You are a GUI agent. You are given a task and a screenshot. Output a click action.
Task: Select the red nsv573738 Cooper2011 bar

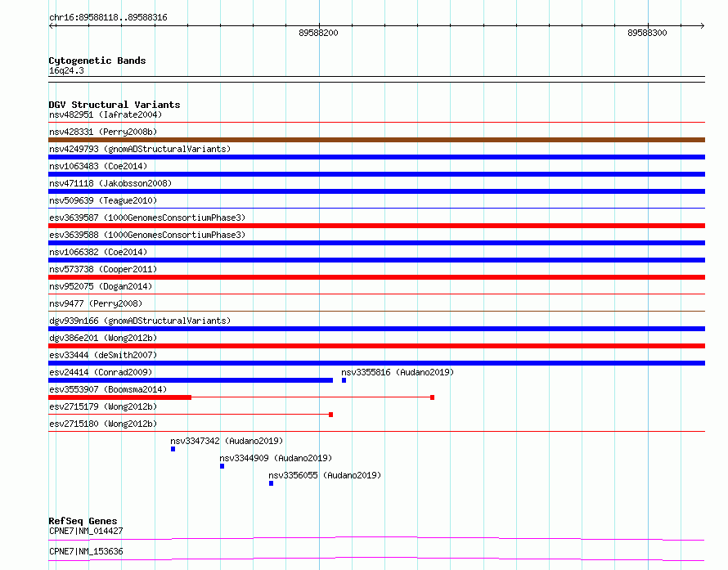point(376,277)
